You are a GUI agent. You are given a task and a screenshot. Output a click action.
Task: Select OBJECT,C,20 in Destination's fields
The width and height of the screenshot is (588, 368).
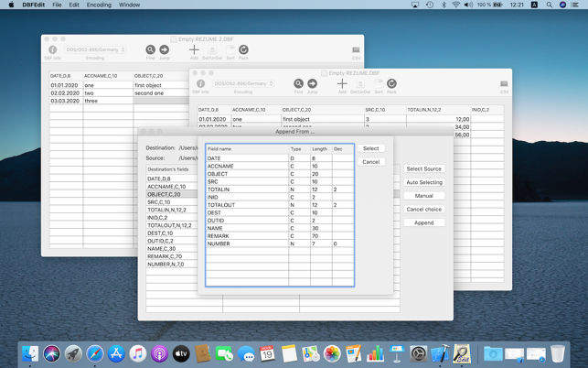(172, 194)
